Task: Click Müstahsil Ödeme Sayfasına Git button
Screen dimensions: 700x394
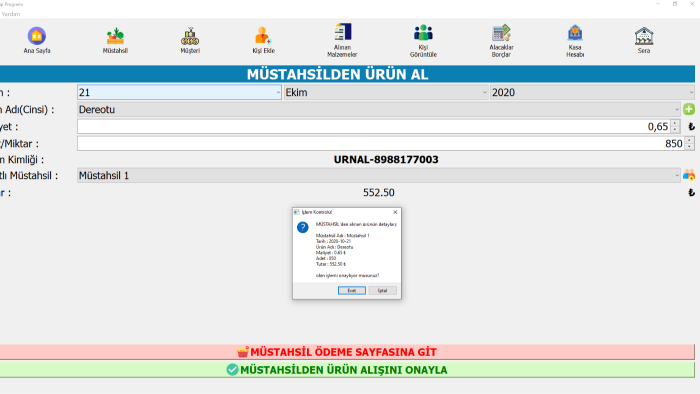Action: pos(347,352)
